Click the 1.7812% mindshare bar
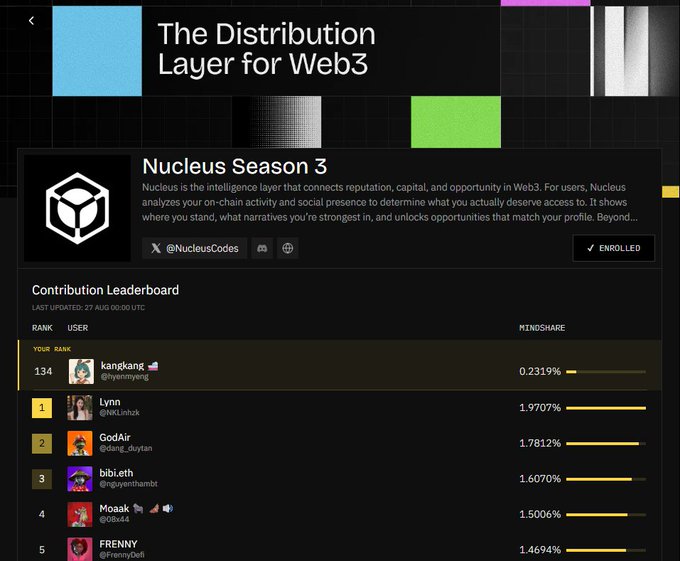 [x=606, y=444]
